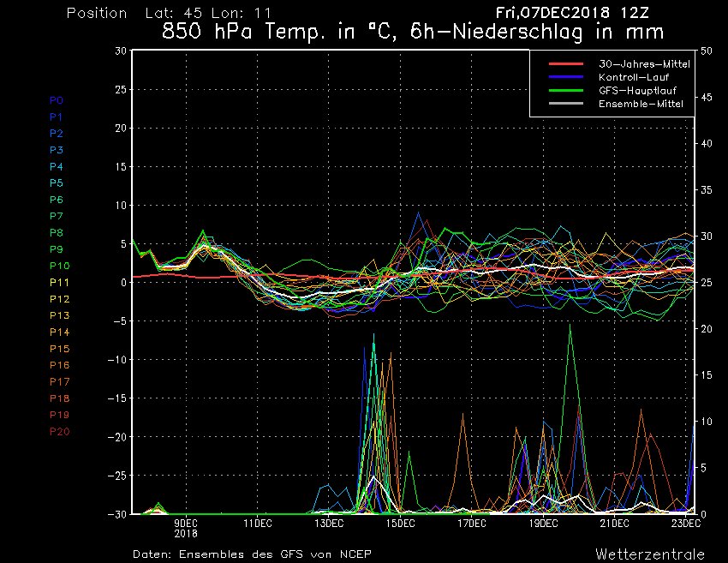Screen dimensions: 728x563
Task: Click the blue legend line for Kontroll-Lauf
Action: coord(566,76)
